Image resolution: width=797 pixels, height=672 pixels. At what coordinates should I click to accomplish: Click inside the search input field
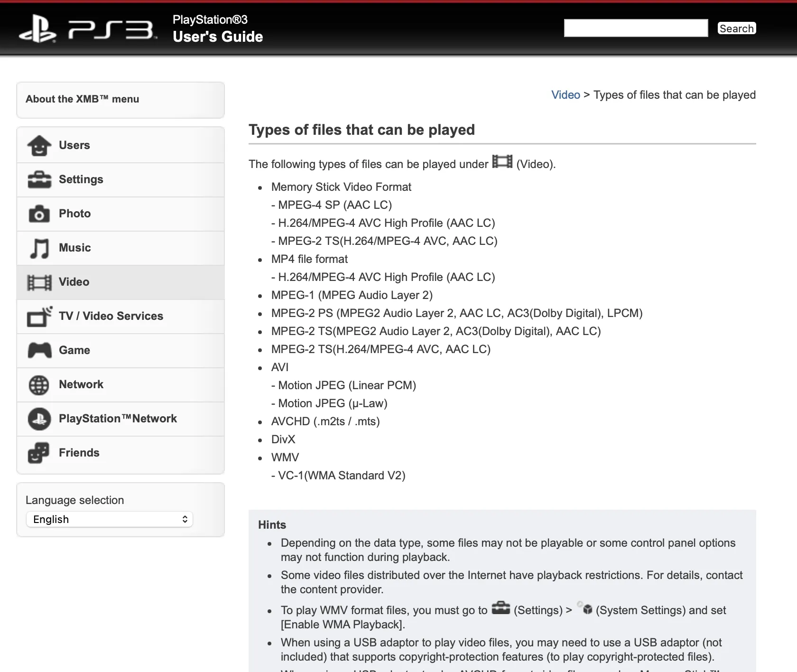click(635, 28)
